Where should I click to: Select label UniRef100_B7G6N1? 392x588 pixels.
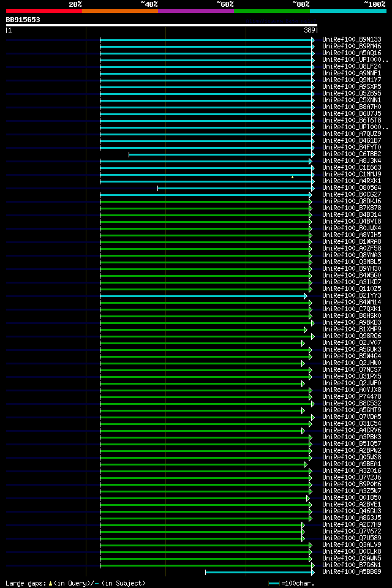(352, 566)
